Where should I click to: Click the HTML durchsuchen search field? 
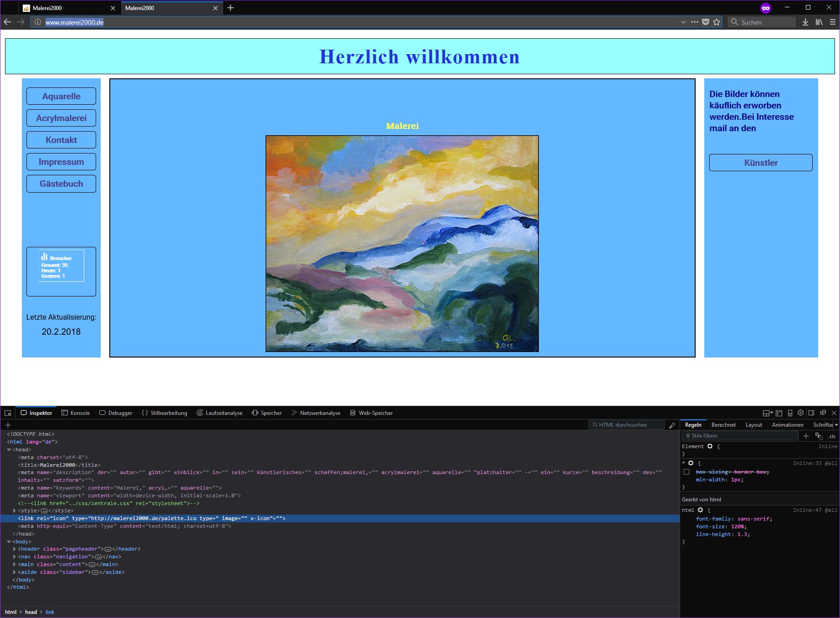click(626, 425)
